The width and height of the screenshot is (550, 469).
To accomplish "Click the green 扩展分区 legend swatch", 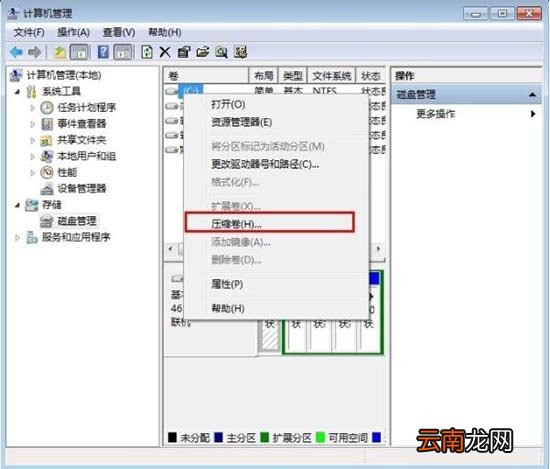I will click(264, 437).
